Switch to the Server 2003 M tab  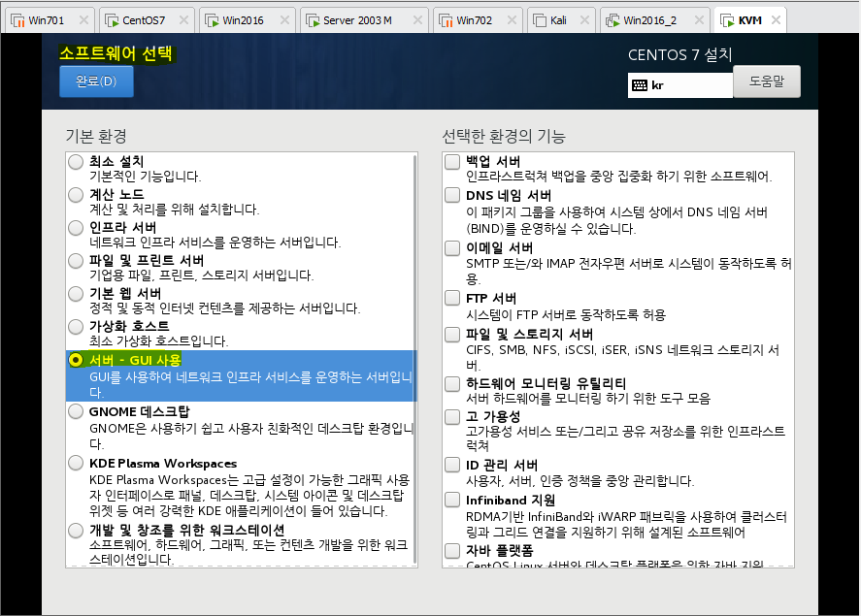(364, 20)
